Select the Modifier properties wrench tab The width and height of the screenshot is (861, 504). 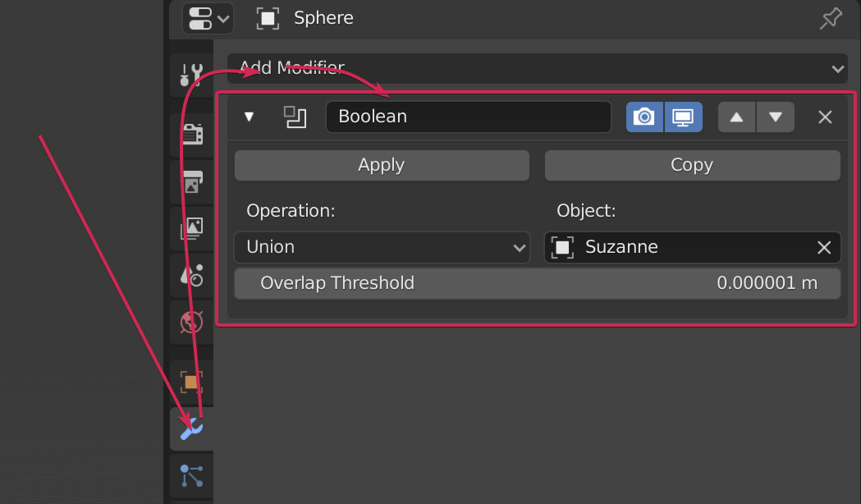click(190, 428)
